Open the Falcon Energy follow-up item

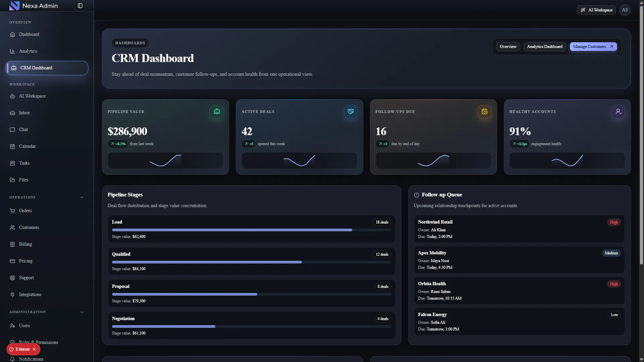(x=519, y=321)
